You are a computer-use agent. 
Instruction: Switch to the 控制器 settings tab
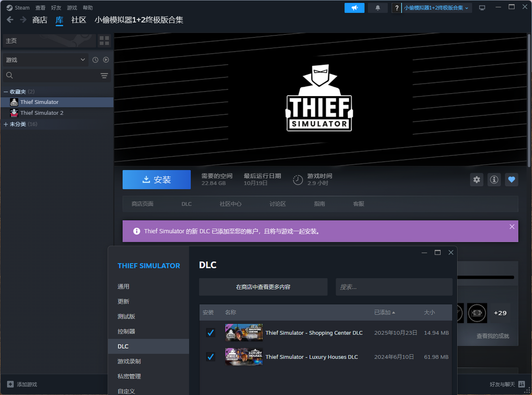(126, 331)
